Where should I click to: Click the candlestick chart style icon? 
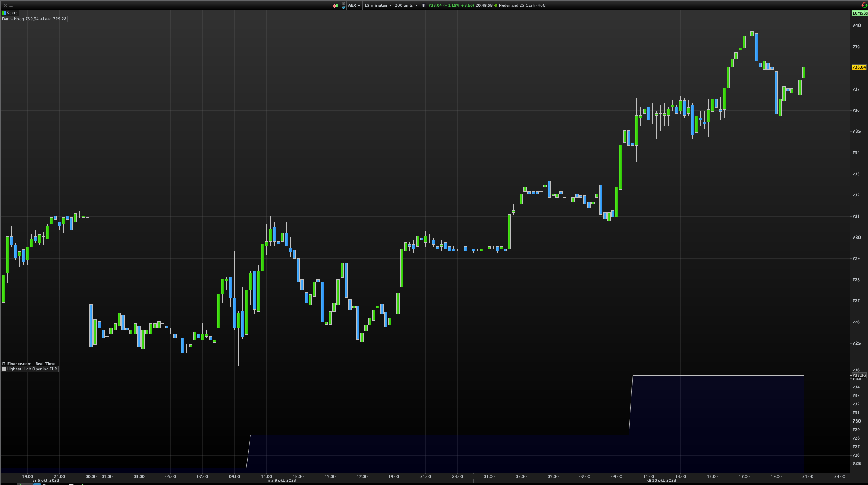pyautogui.click(x=336, y=5)
